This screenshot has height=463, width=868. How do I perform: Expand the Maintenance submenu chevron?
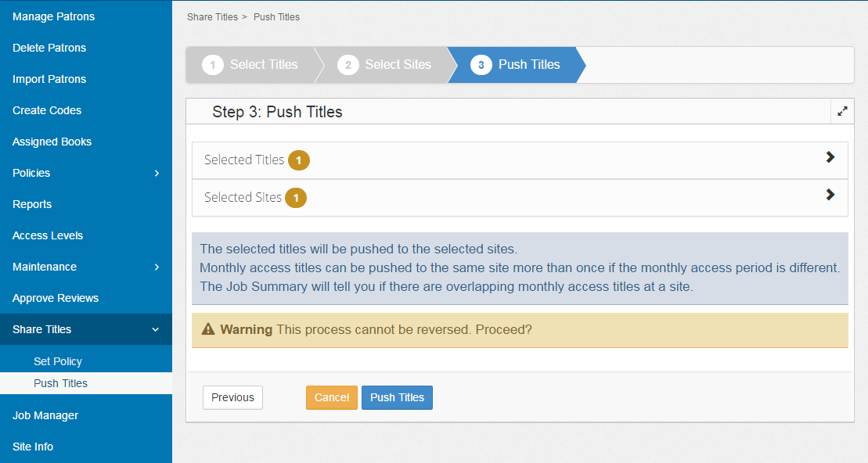click(x=157, y=267)
